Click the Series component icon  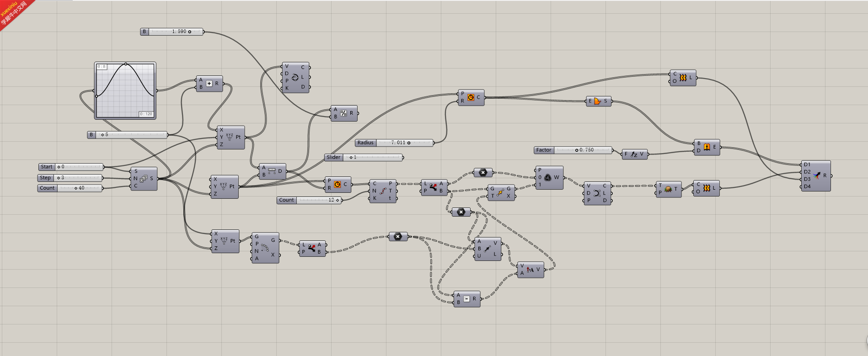point(143,179)
